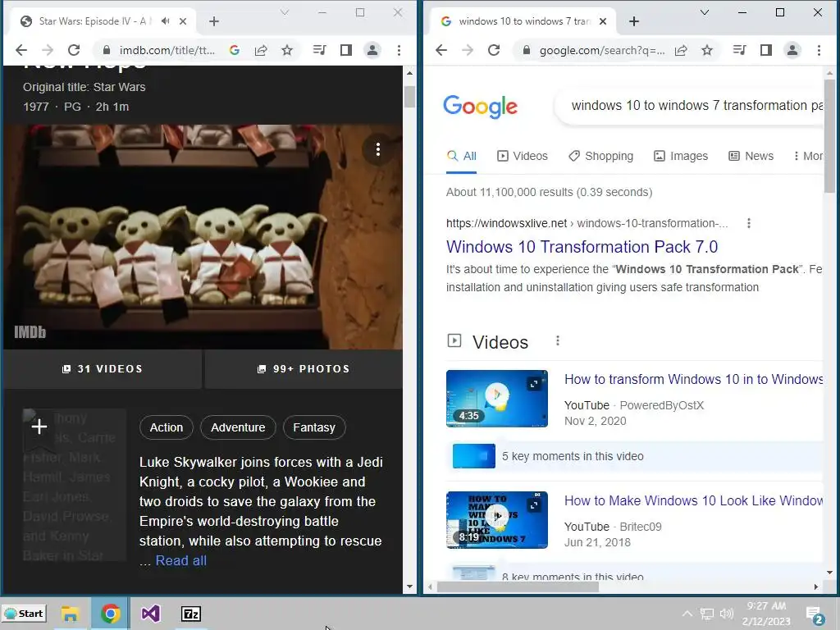The width and height of the screenshot is (840, 630).
Task: Select the All search tab
Action: [x=461, y=156]
